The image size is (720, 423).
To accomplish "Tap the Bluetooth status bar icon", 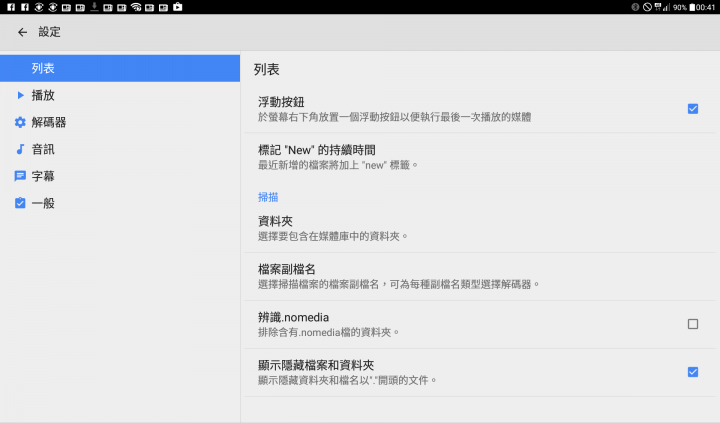I will tap(635, 7).
